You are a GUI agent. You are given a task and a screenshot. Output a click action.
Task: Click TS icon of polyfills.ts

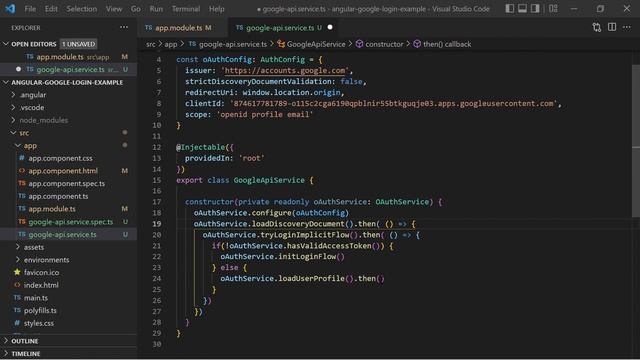[x=17, y=310]
